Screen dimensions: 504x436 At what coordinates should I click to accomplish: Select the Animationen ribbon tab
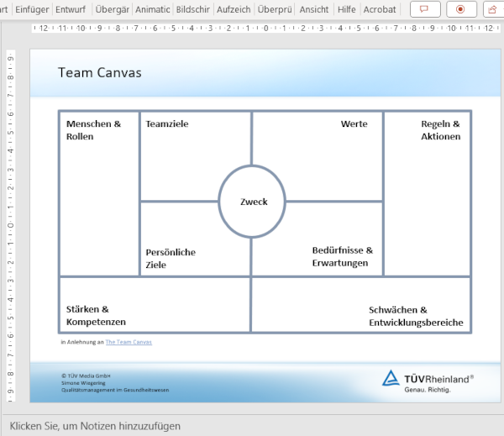(x=152, y=9)
